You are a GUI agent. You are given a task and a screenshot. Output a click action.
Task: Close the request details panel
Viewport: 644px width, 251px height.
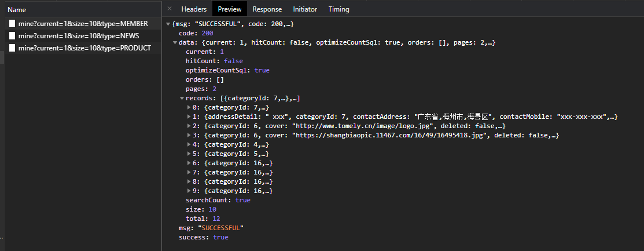coord(169,9)
